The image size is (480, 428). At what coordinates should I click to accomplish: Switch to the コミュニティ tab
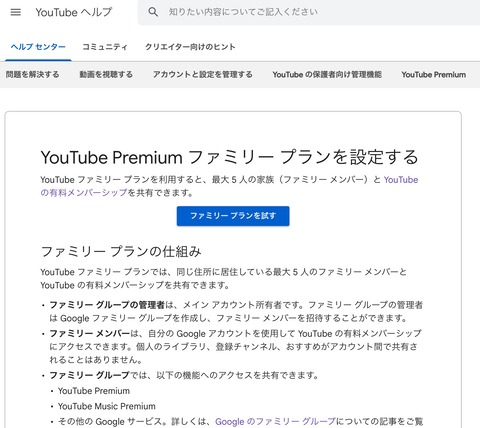(x=105, y=47)
